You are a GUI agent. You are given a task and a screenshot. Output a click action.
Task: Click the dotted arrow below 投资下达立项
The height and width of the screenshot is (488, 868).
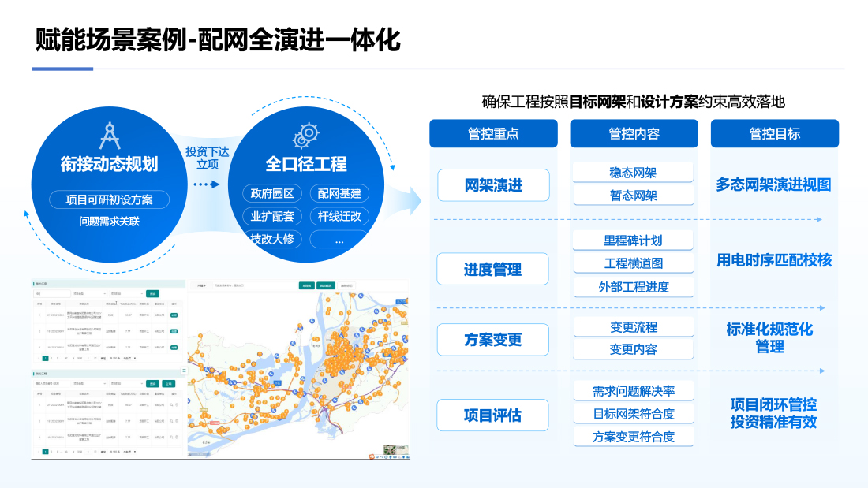pos(207,184)
